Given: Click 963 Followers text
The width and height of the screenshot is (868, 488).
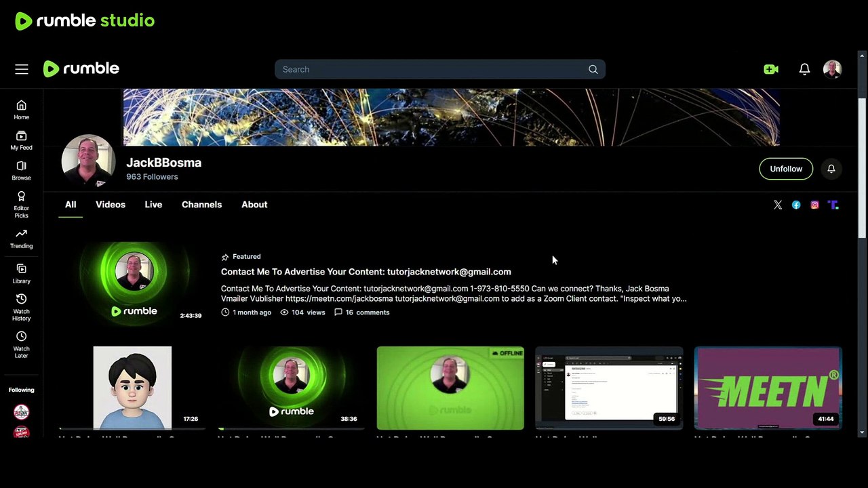Looking at the screenshot, I should click(152, 177).
